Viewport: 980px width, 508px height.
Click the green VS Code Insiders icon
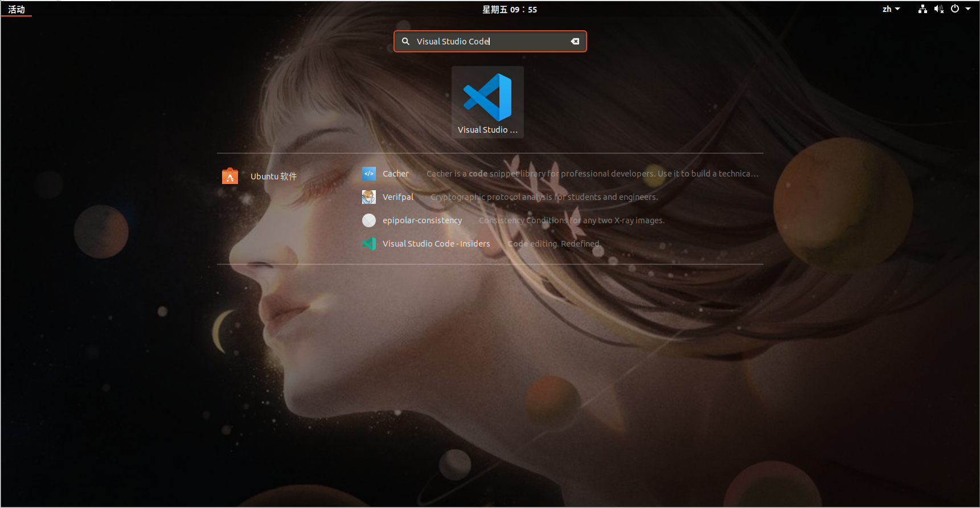(369, 244)
